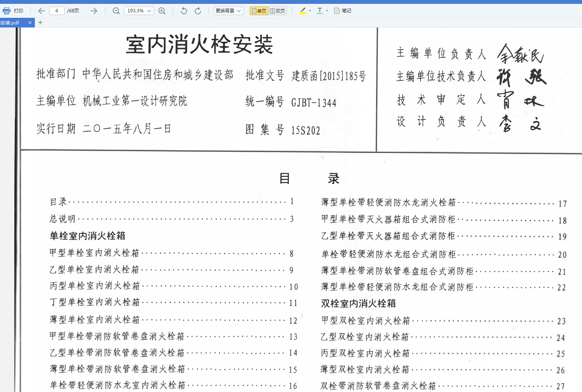
Task: Click contents entry 总说明
Action: click(172, 219)
